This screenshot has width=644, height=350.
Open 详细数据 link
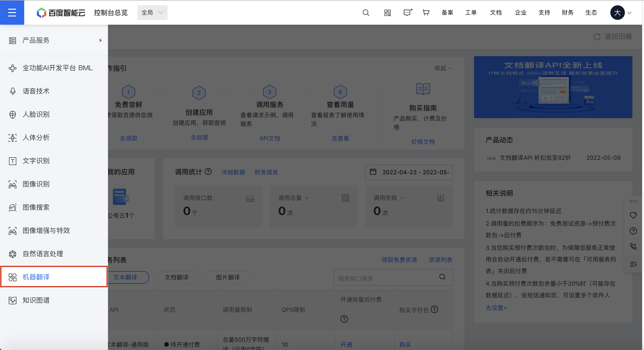[233, 172]
